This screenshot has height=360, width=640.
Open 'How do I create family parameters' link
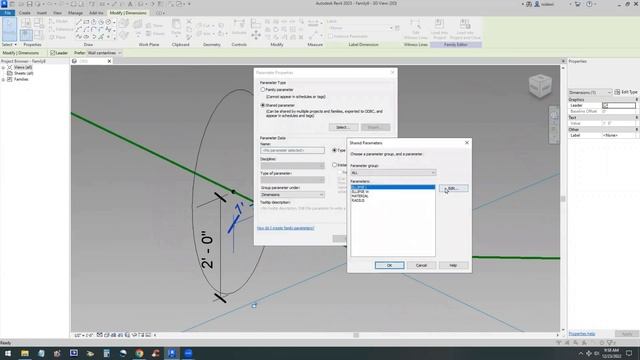285,228
